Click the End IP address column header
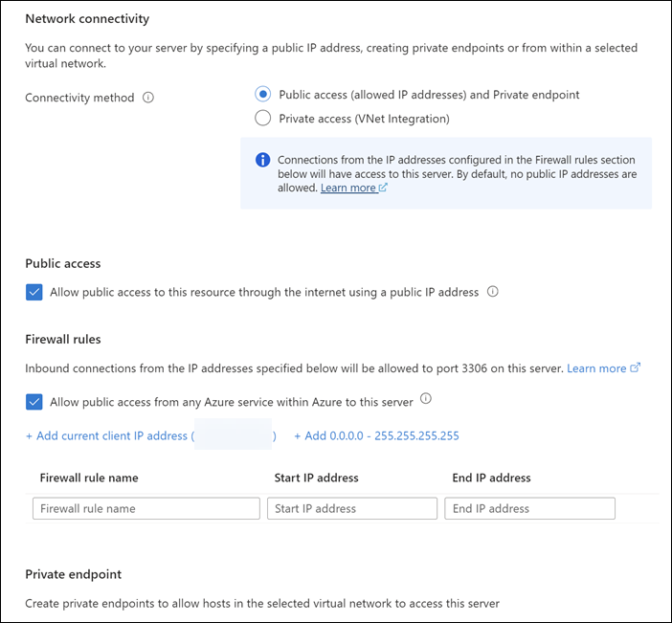This screenshot has width=672, height=623. (x=491, y=478)
